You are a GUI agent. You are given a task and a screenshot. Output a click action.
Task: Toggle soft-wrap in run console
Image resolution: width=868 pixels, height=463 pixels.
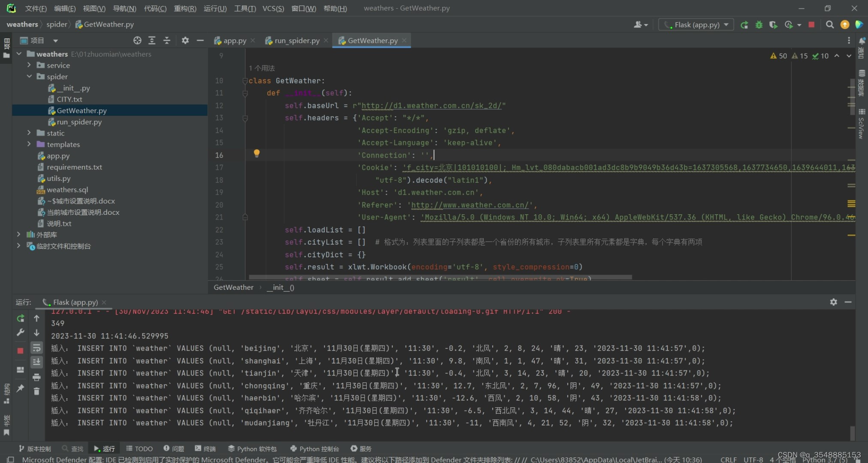(x=36, y=348)
